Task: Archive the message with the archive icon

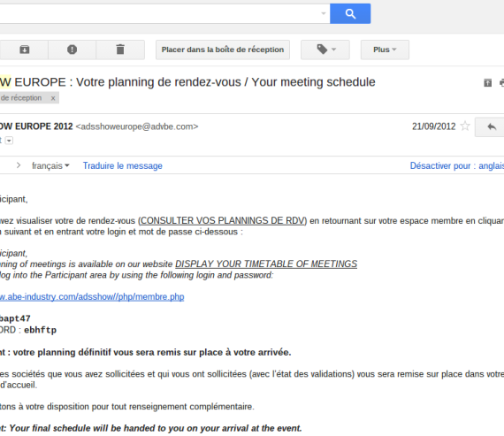Action: coord(25,50)
